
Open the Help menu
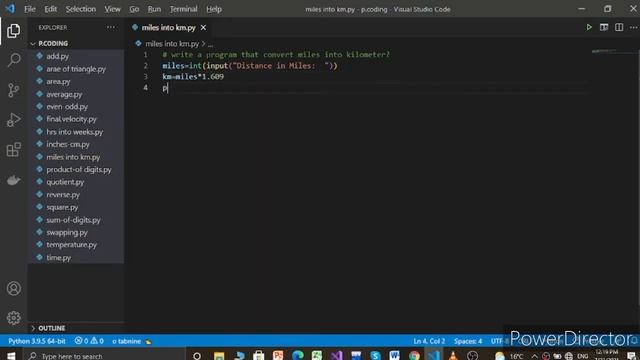214,9
